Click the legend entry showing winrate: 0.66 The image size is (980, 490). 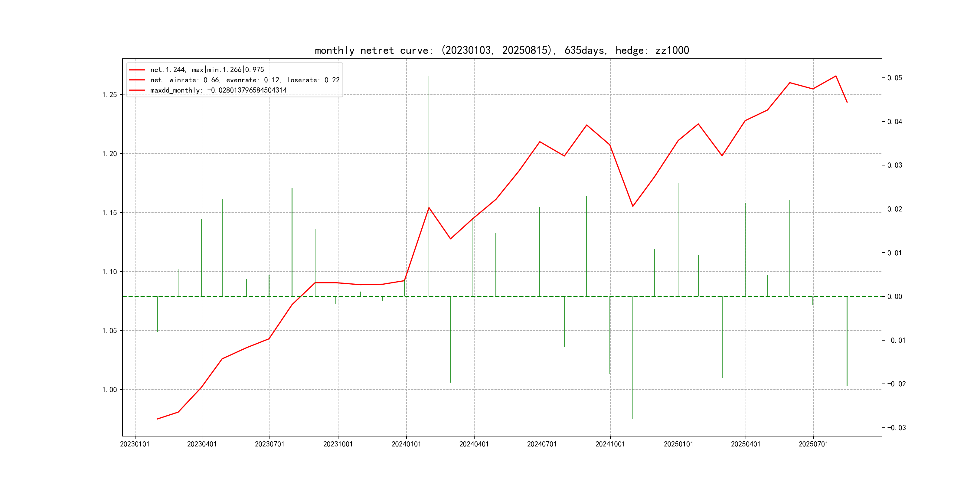[245, 80]
